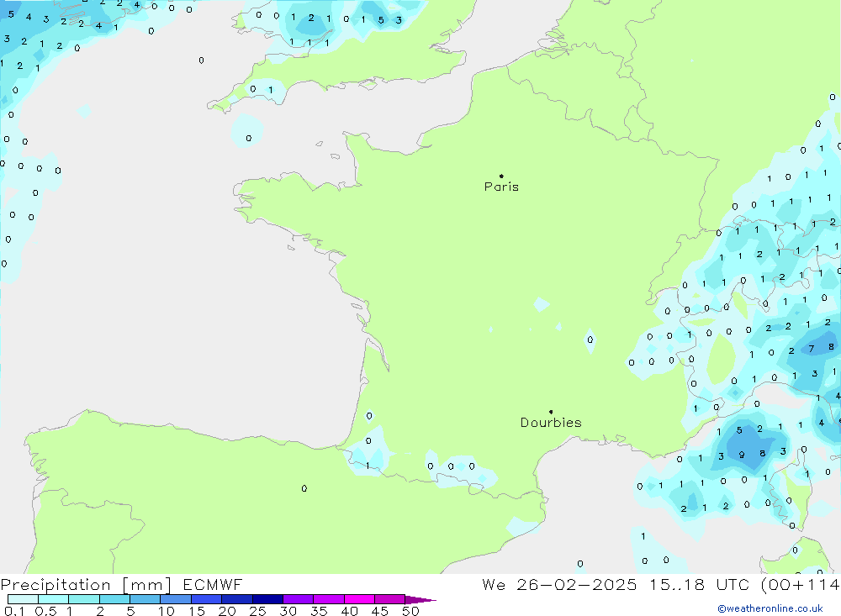Click the legend label '0.1'

[x=14, y=611]
